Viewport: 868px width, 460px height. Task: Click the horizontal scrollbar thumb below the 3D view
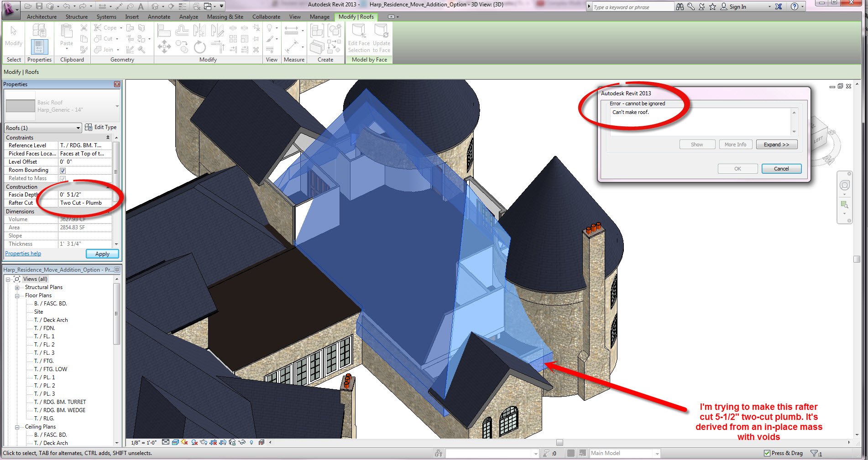(559, 442)
